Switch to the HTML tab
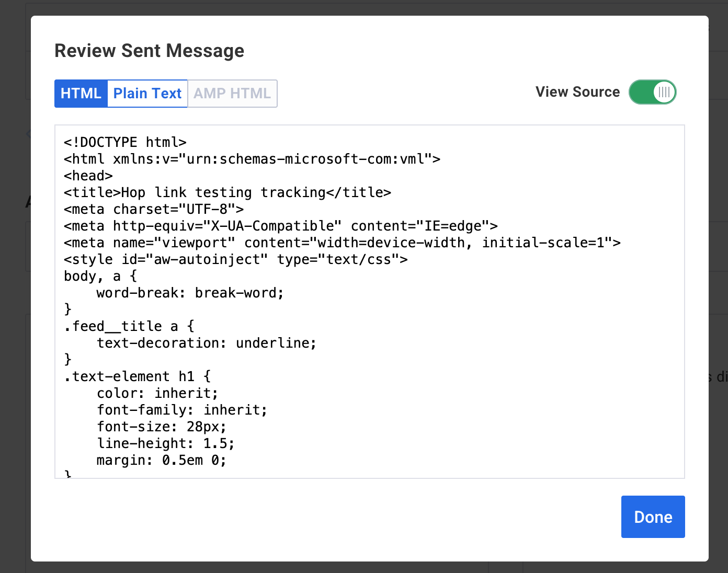The width and height of the screenshot is (728, 573). 81,94
